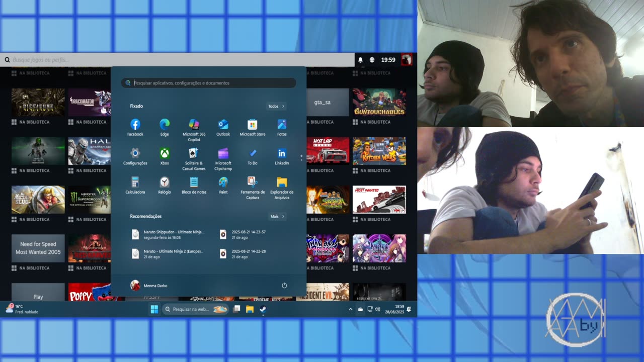644x362 pixels.
Task: Open the Outlook pinned app
Action: 223,128
